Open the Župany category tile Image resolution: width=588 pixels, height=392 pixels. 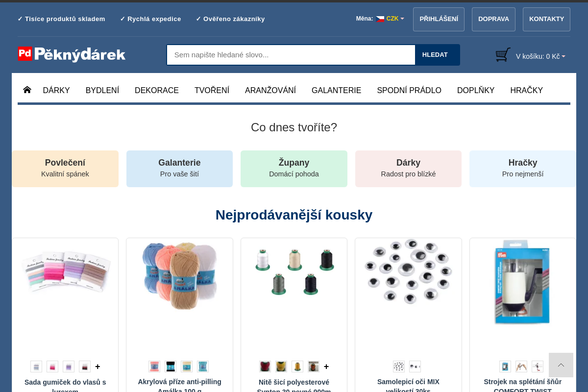coord(294,169)
